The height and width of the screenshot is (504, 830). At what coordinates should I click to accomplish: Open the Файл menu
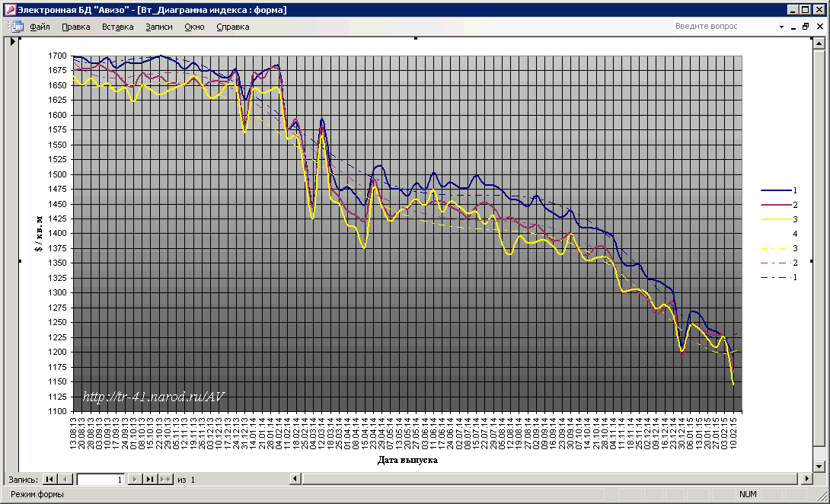pos(40,27)
